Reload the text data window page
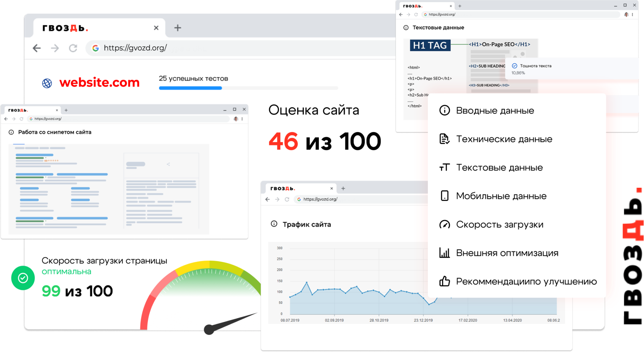Screen dimensions: 644x352 [416, 15]
